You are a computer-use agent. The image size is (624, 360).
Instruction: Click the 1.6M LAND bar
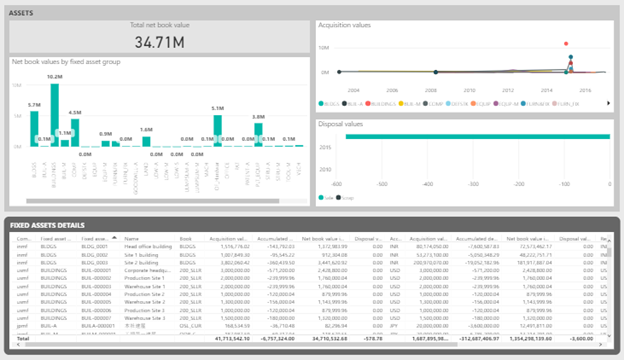point(146,142)
